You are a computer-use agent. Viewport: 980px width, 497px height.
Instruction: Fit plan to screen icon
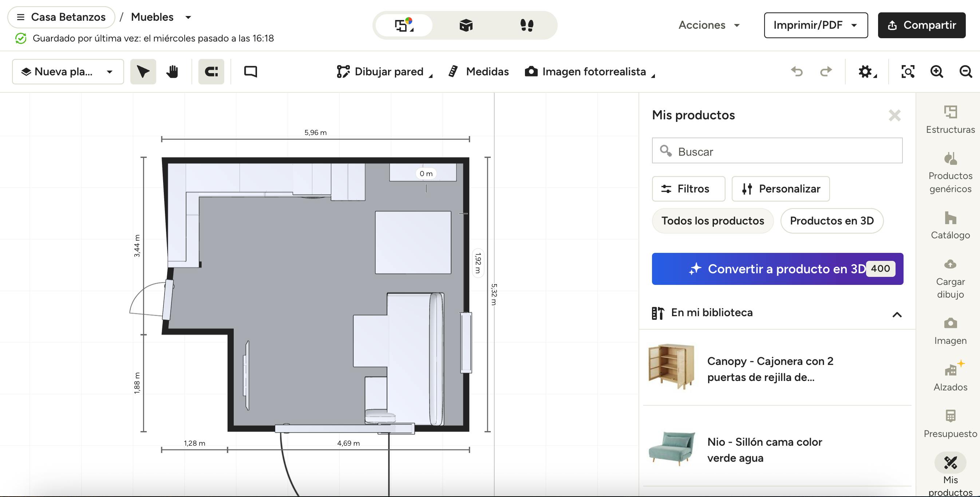[x=908, y=71]
